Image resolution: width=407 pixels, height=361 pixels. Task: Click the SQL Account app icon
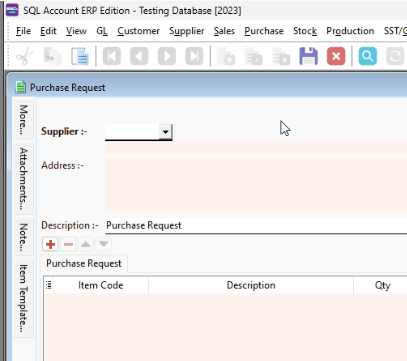[x=13, y=10]
